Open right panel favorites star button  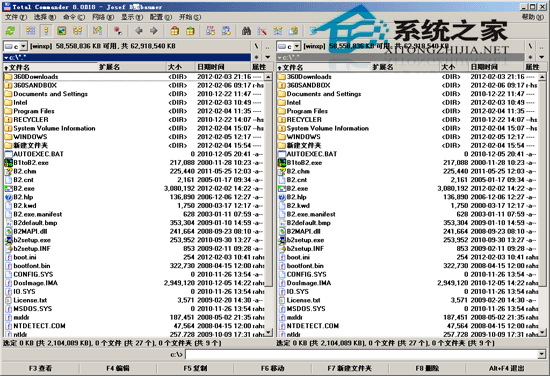(x=530, y=57)
